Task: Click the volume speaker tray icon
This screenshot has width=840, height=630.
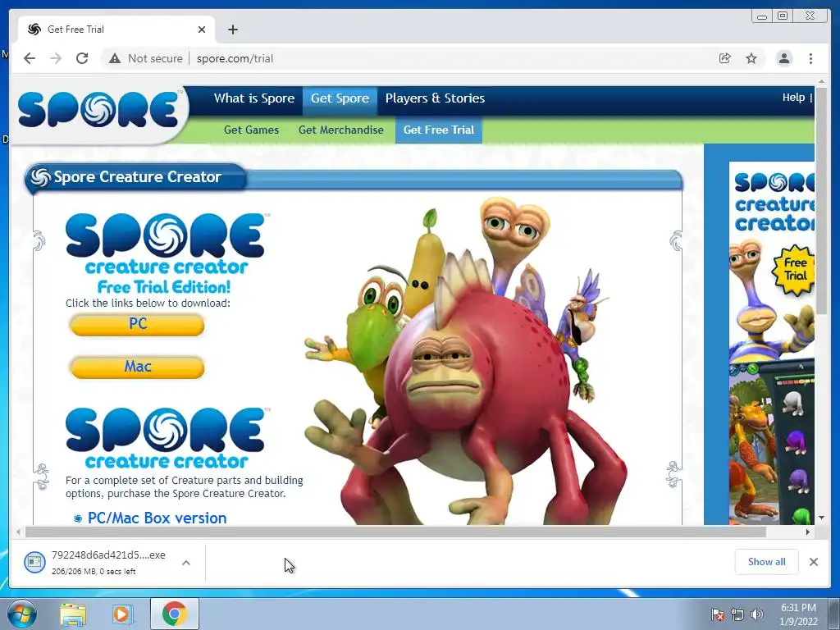Action: (x=756, y=614)
